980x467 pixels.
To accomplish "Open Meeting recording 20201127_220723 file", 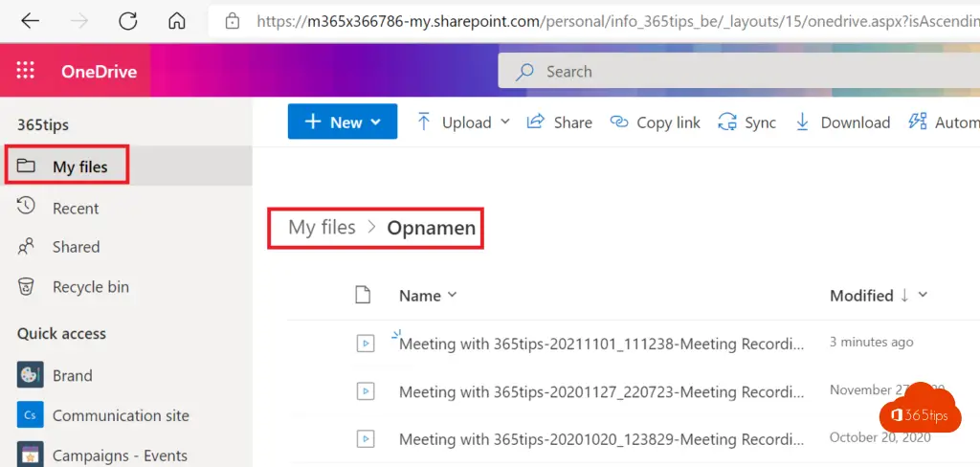I will (x=601, y=392).
